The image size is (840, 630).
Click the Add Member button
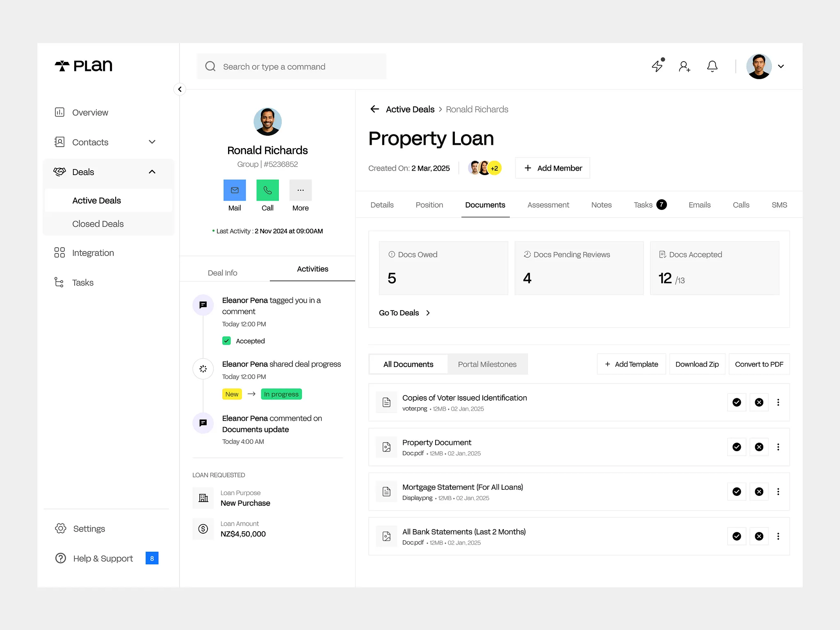pos(552,168)
